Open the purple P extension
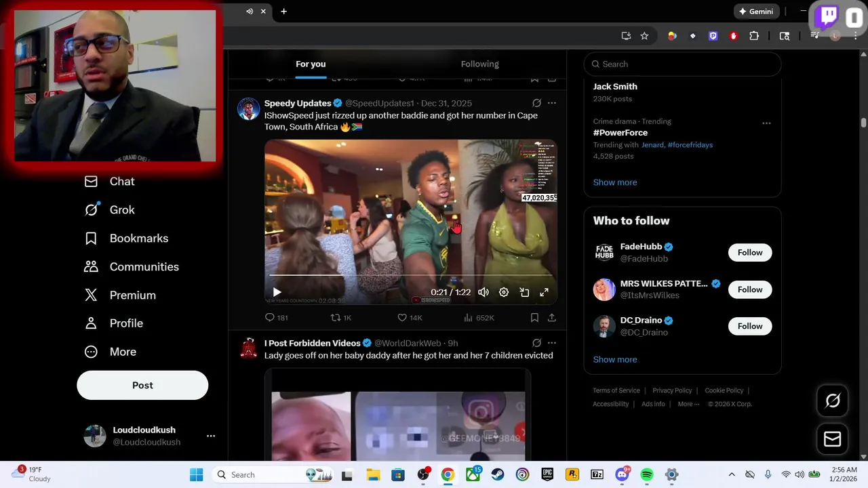The image size is (868, 488). pyautogui.click(x=713, y=36)
